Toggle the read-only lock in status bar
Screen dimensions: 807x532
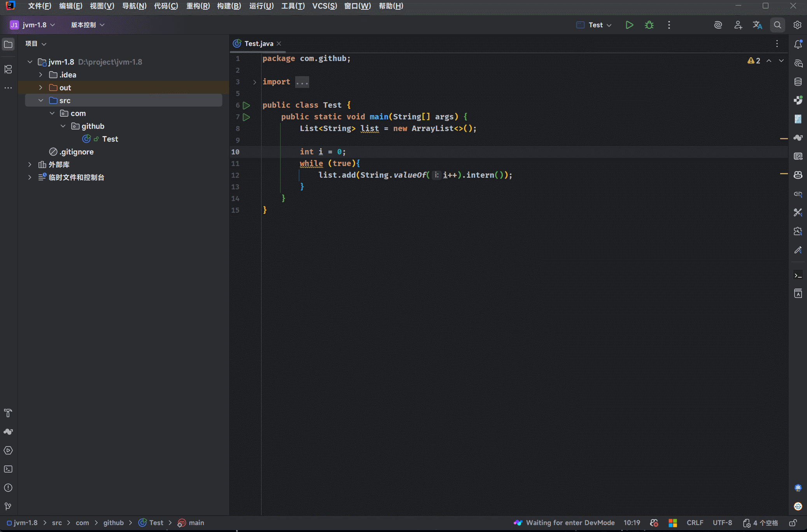point(793,523)
